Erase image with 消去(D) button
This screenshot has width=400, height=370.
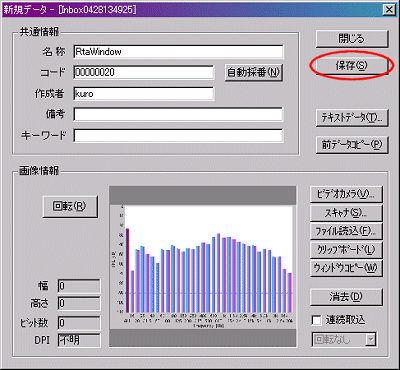tap(346, 297)
